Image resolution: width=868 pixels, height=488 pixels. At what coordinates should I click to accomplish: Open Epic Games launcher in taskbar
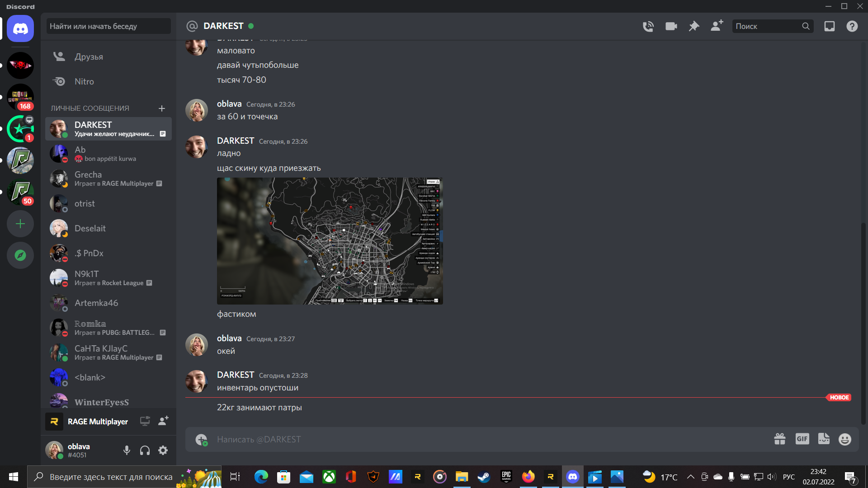click(x=506, y=477)
